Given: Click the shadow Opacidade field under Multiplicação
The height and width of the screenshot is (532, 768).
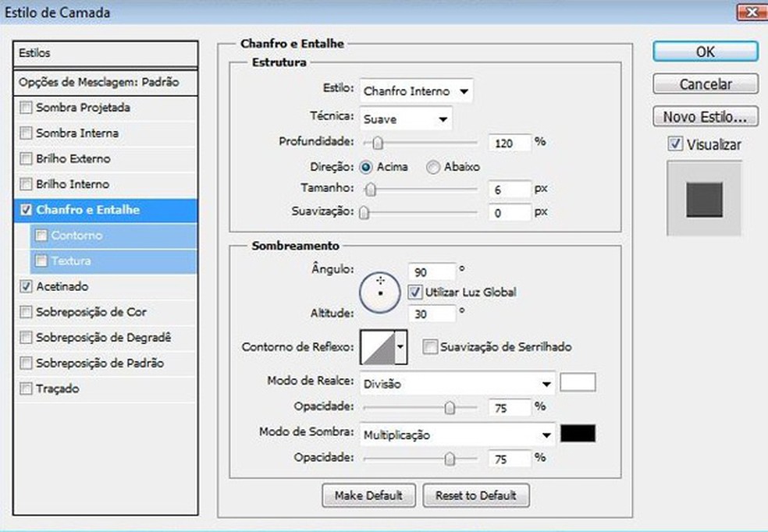Looking at the screenshot, I should pos(510,459).
